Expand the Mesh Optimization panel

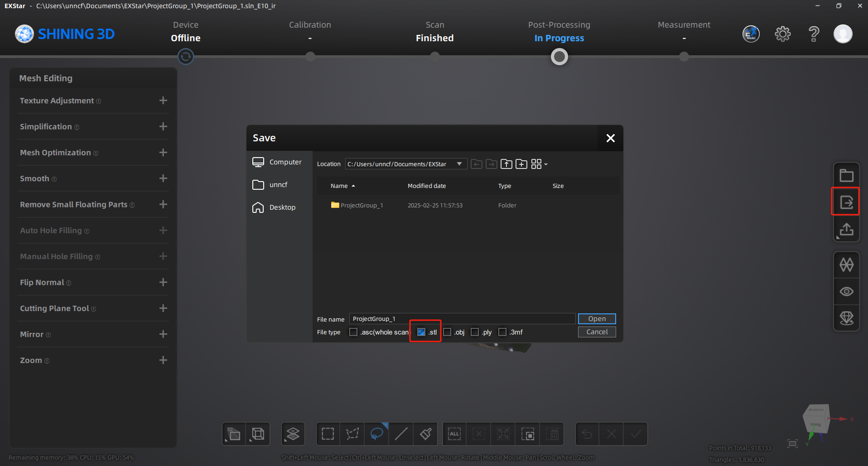coord(163,153)
